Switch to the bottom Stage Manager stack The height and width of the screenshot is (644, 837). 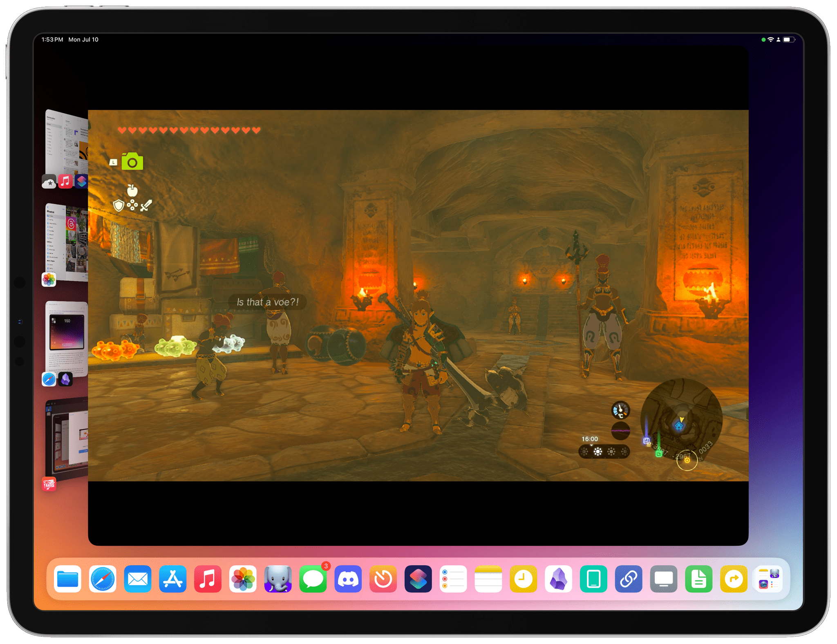(x=67, y=438)
